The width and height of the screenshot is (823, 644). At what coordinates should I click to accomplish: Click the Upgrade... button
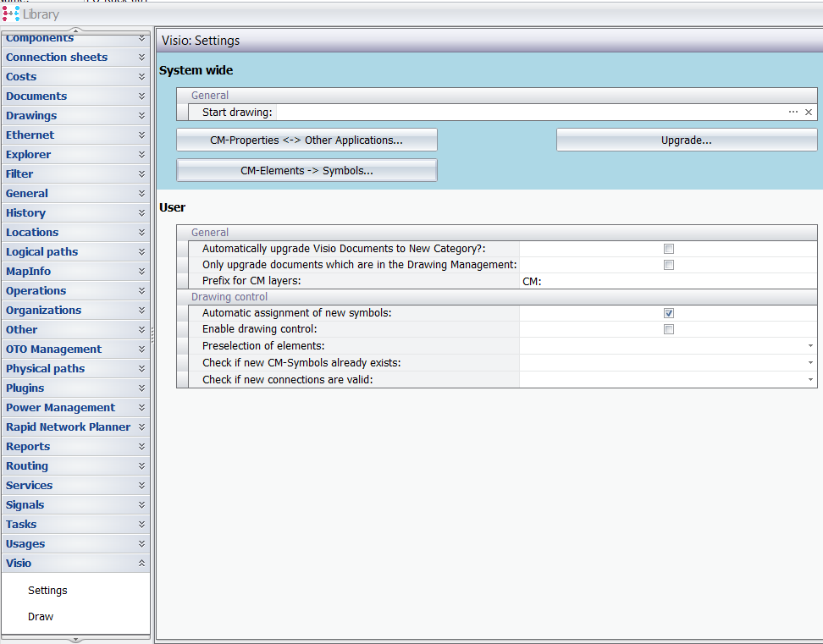click(x=687, y=140)
